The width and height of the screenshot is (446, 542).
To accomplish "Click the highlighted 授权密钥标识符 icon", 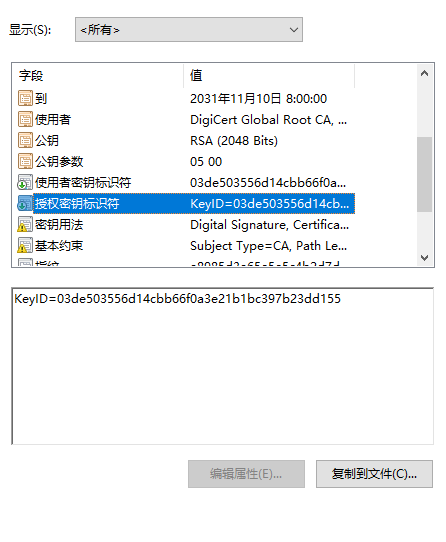I will click(25, 204).
